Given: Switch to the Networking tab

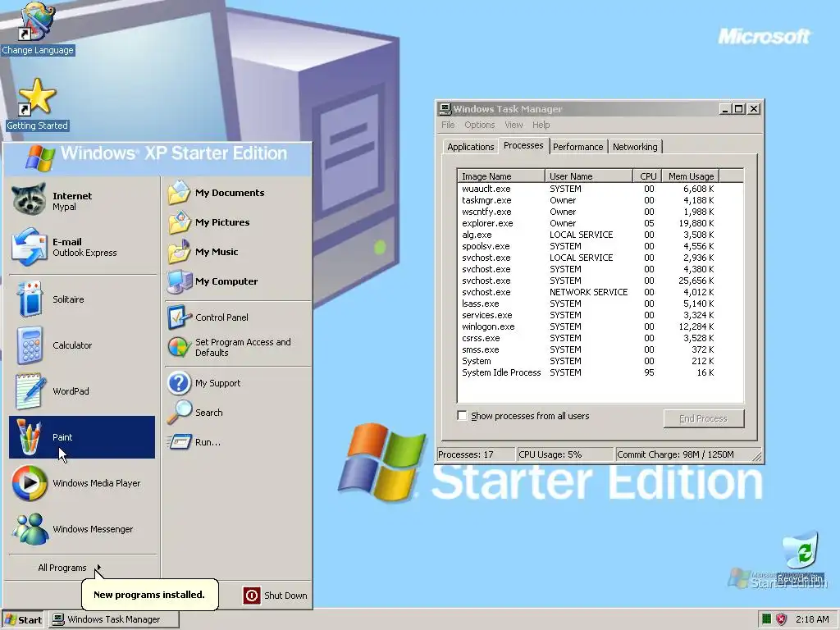Looking at the screenshot, I should tap(635, 147).
